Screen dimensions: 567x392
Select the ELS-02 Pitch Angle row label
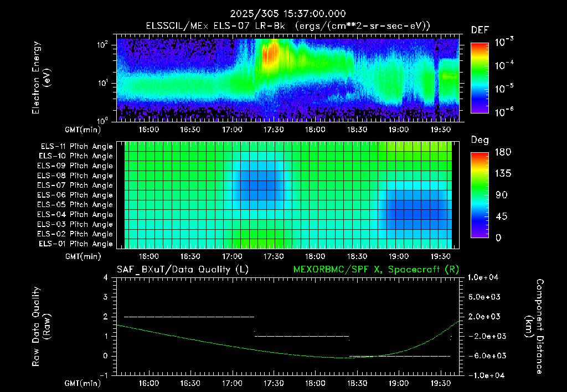click(75, 234)
